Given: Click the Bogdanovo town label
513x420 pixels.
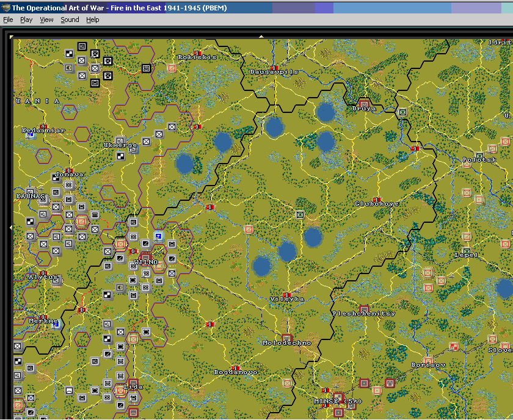Looking at the screenshot, I should tap(236, 372).
